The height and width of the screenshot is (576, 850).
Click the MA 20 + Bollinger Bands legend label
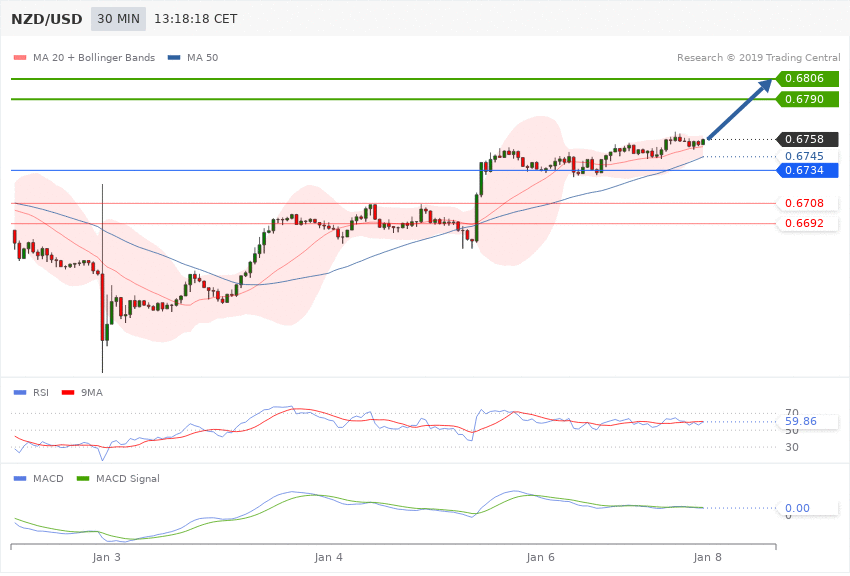(x=94, y=57)
